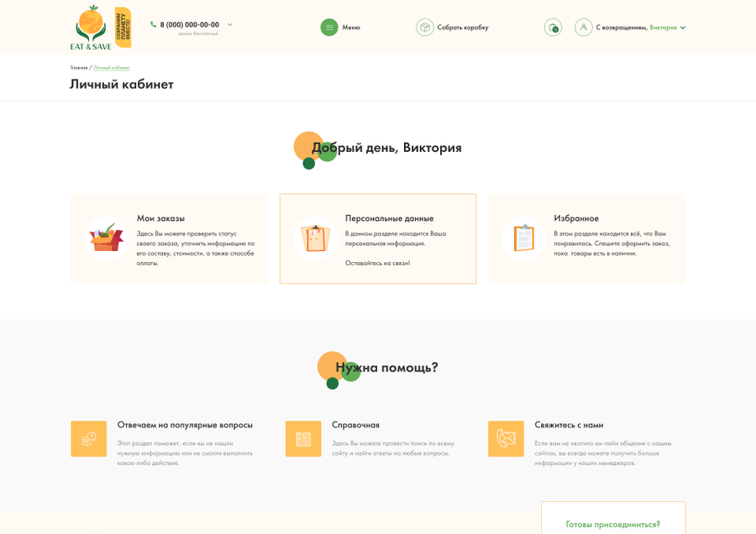
Task: Click the grocery box icon in Мои заказы
Action: tap(107, 238)
